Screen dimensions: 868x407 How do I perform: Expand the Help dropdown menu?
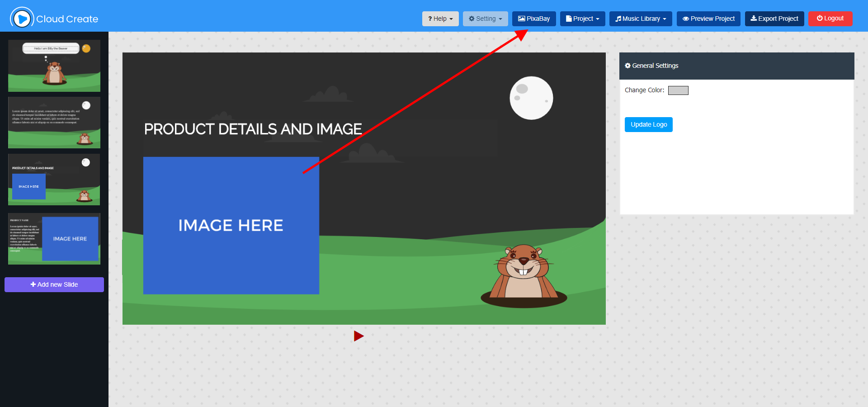440,19
